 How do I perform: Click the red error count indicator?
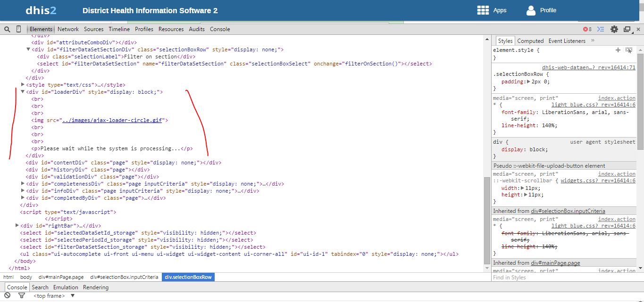pos(587,29)
